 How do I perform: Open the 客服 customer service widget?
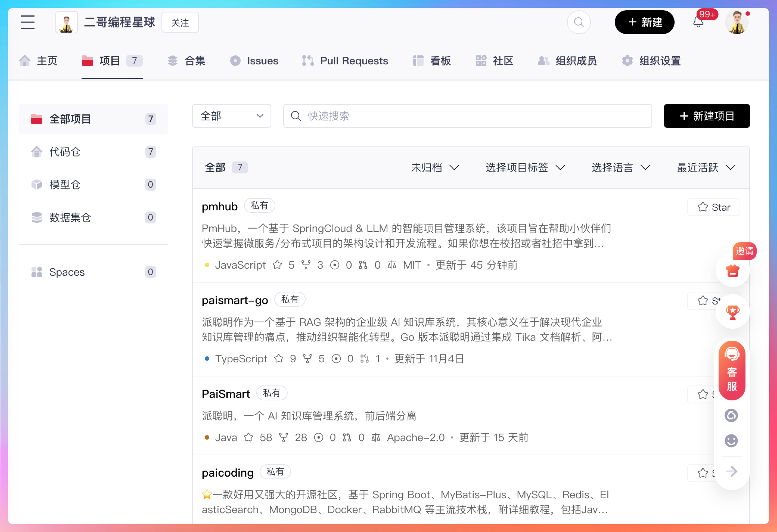(x=731, y=371)
